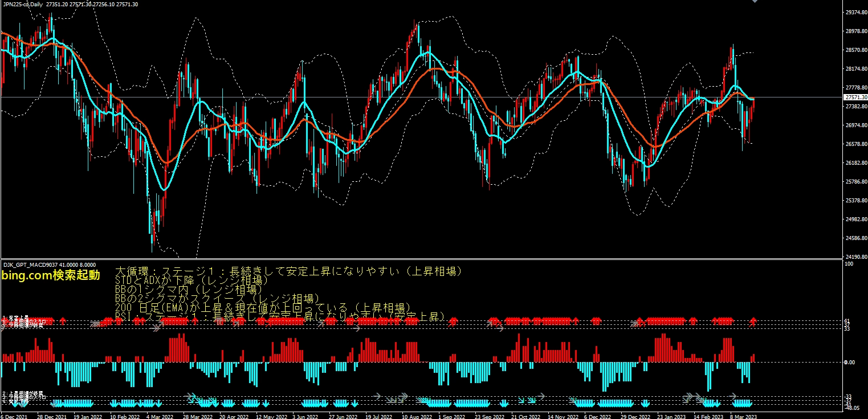Viewport: 868px width, 419px height.
Task: Click the last red MACD histogram bar
Action: coord(753,357)
